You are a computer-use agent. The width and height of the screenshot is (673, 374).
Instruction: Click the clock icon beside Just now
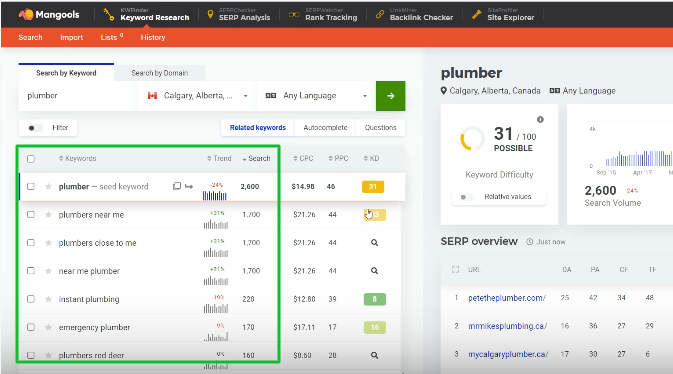(530, 242)
